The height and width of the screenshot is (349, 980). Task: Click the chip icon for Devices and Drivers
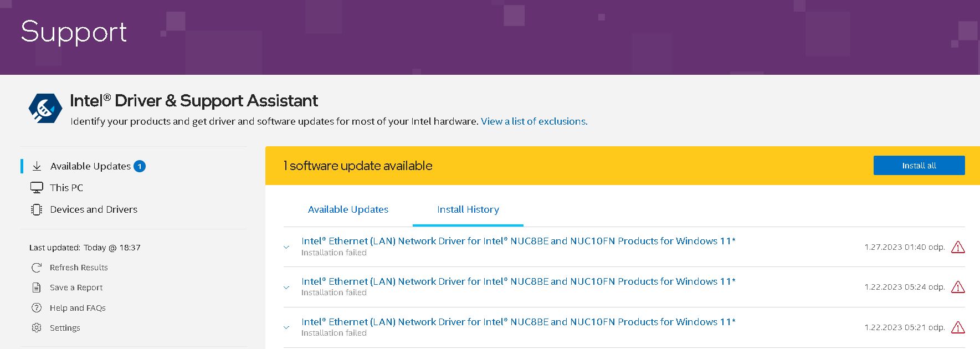point(37,209)
